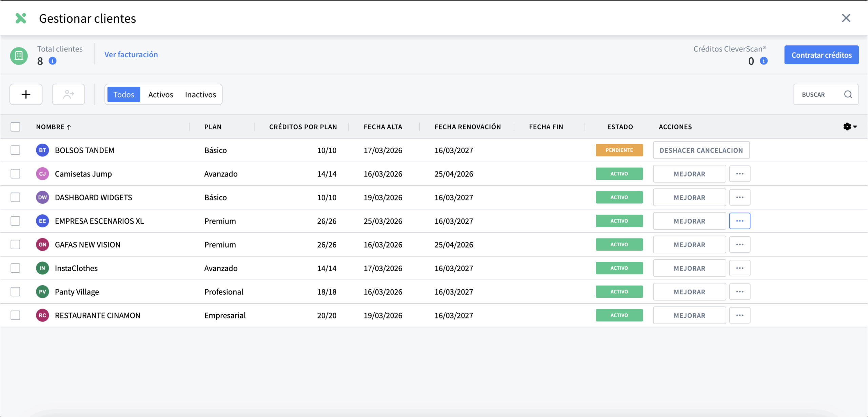Viewport: 868px width, 417px height.
Task: Click the plus icon to add client
Action: pyautogui.click(x=26, y=95)
